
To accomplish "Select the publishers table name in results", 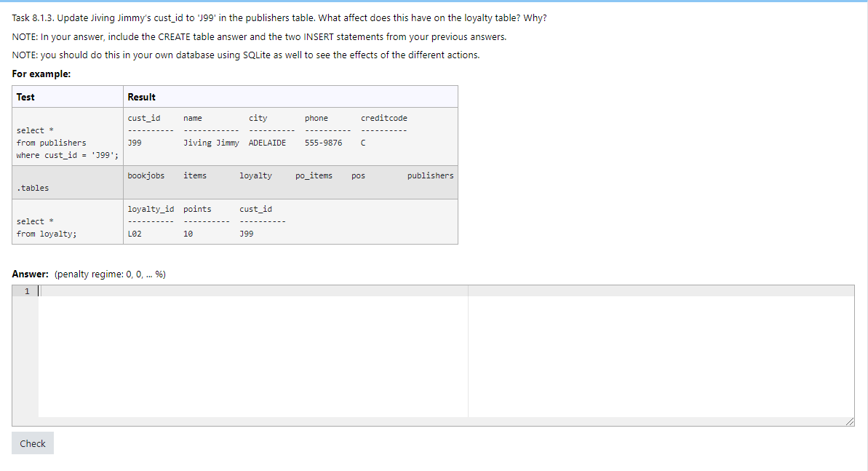I will pos(429,175).
